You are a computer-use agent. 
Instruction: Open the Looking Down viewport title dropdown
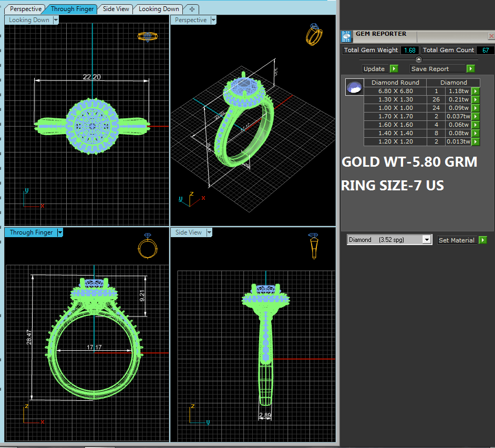56,20
